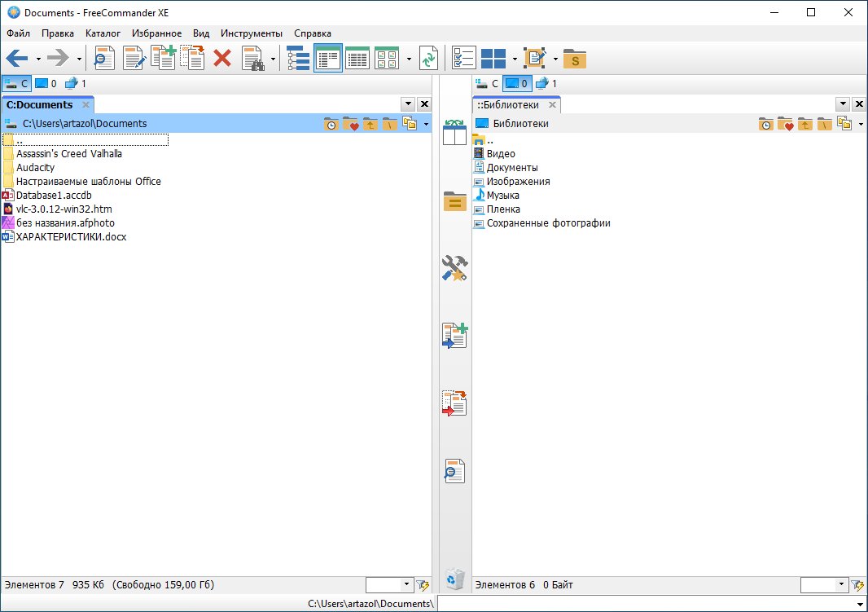Open the right panel filter combo box
The width and height of the screenshot is (868, 612).
pyautogui.click(x=824, y=584)
